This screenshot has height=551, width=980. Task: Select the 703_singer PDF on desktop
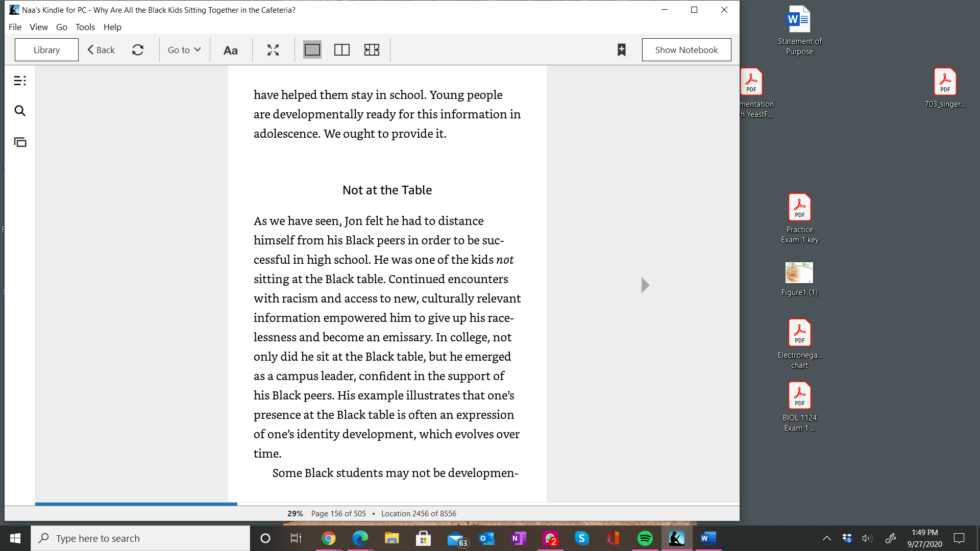[x=945, y=88]
